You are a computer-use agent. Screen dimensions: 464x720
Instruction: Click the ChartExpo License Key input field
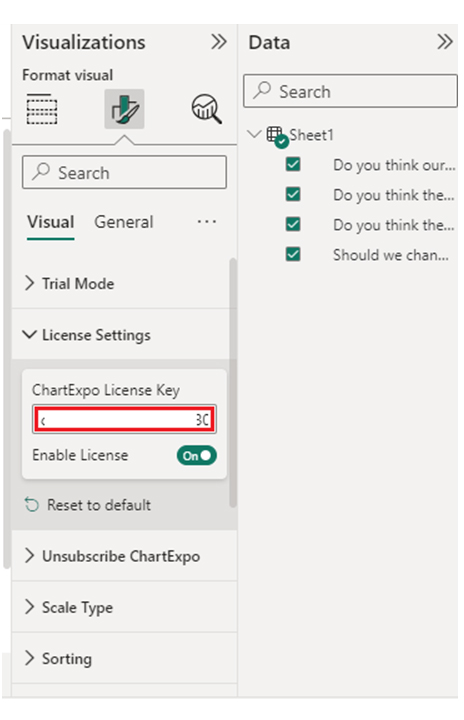(x=124, y=419)
